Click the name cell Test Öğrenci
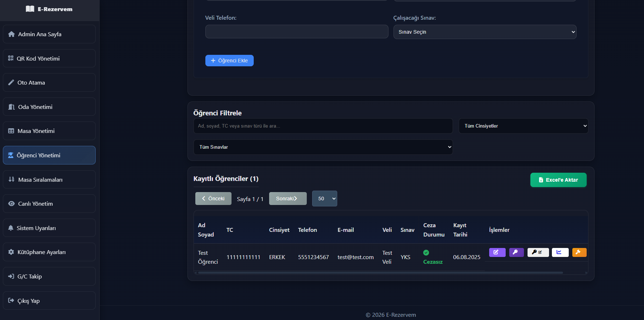 [208, 257]
